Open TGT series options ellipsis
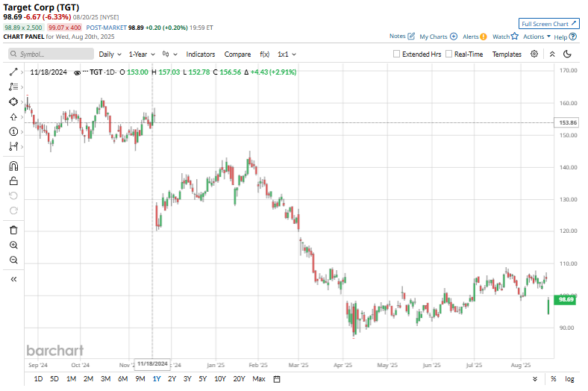Screen dimensions: 588x391 tap(85, 72)
